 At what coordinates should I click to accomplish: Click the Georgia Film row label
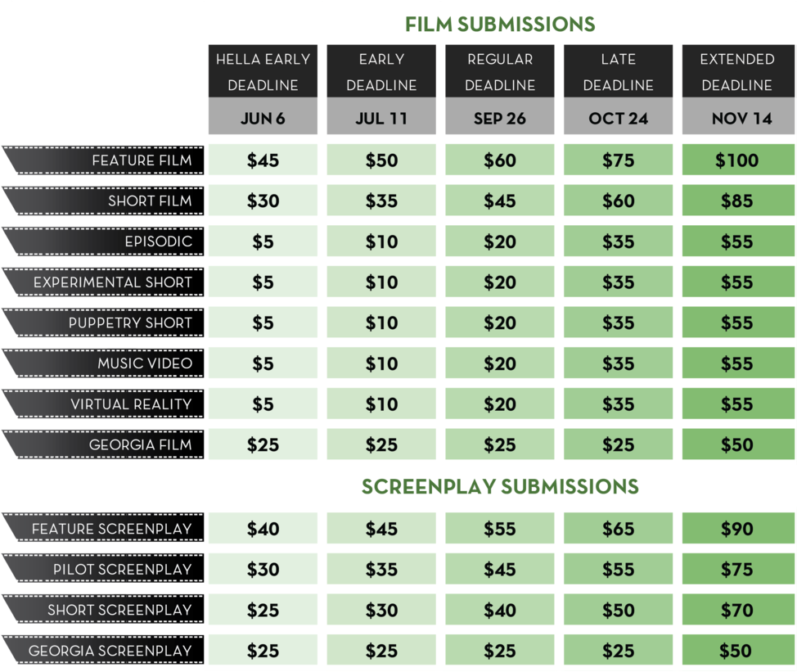[x=103, y=444]
